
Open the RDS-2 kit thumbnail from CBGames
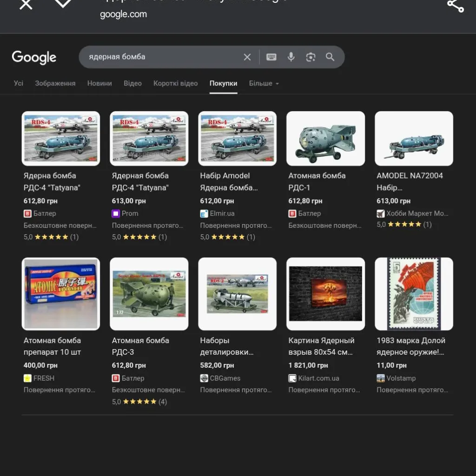pos(238,294)
